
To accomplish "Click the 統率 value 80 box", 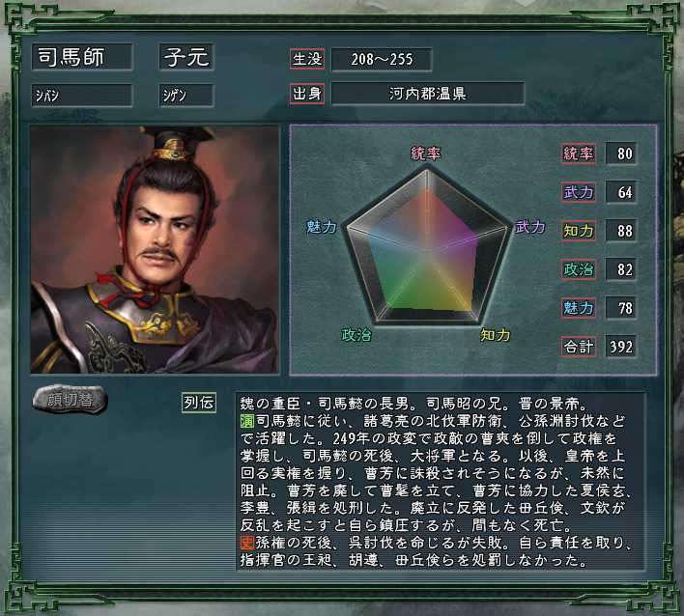I will tap(621, 154).
